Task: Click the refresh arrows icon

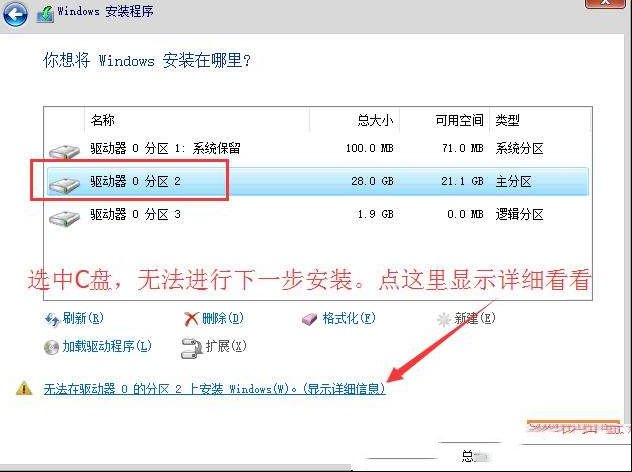Action: click(52, 319)
